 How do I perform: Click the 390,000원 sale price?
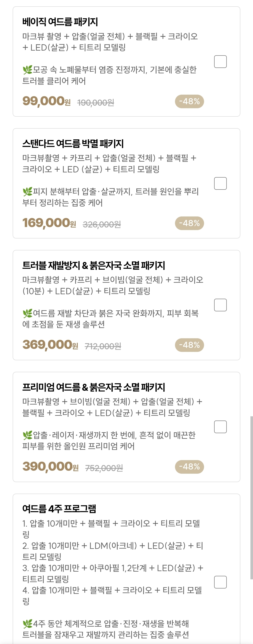point(50,466)
